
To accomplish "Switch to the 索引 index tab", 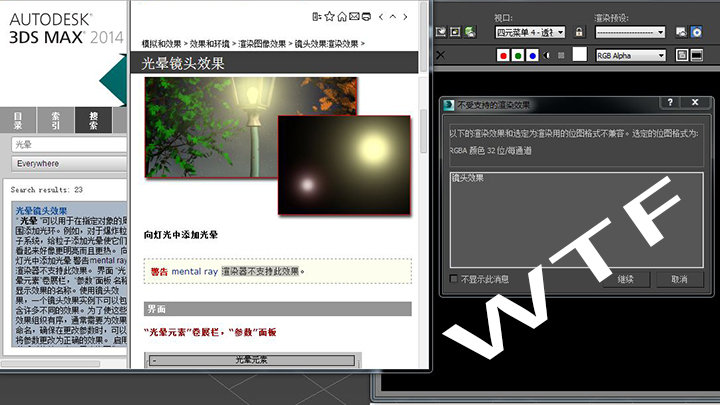I will (x=56, y=120).
